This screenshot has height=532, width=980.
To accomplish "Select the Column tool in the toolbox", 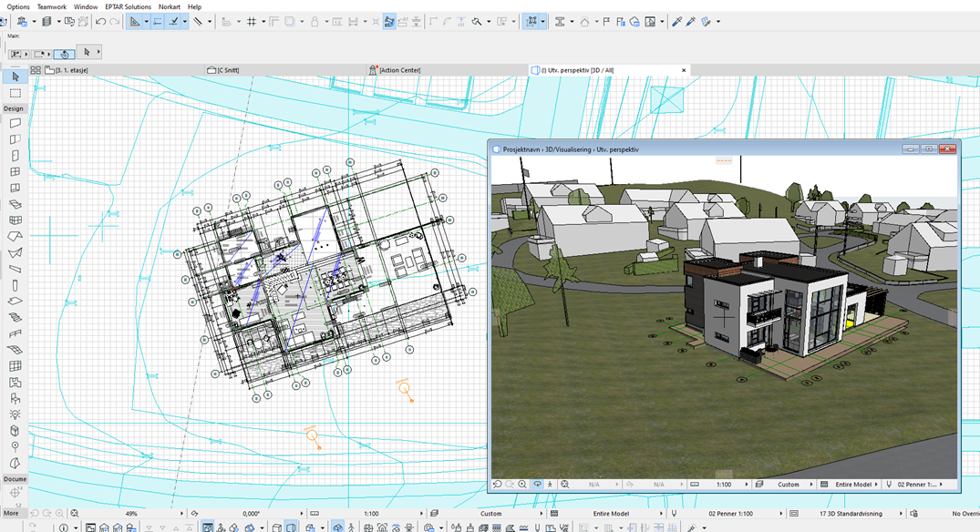I will 15,285.
